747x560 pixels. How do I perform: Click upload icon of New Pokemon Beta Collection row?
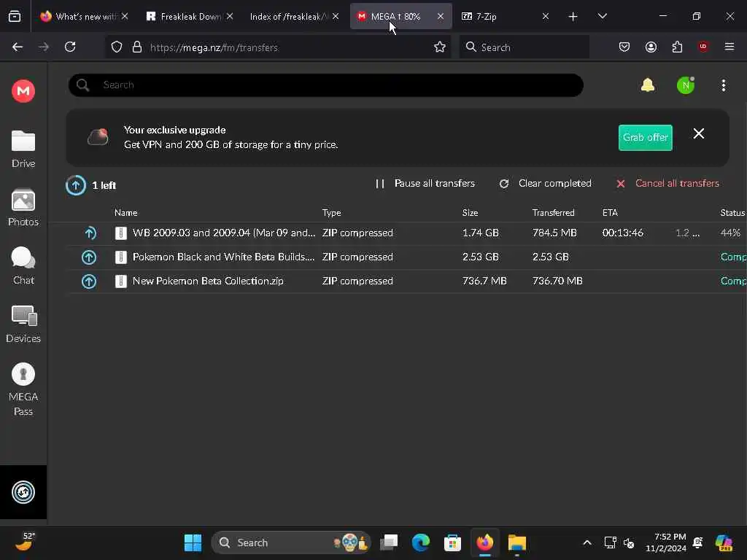click(88, 281)
